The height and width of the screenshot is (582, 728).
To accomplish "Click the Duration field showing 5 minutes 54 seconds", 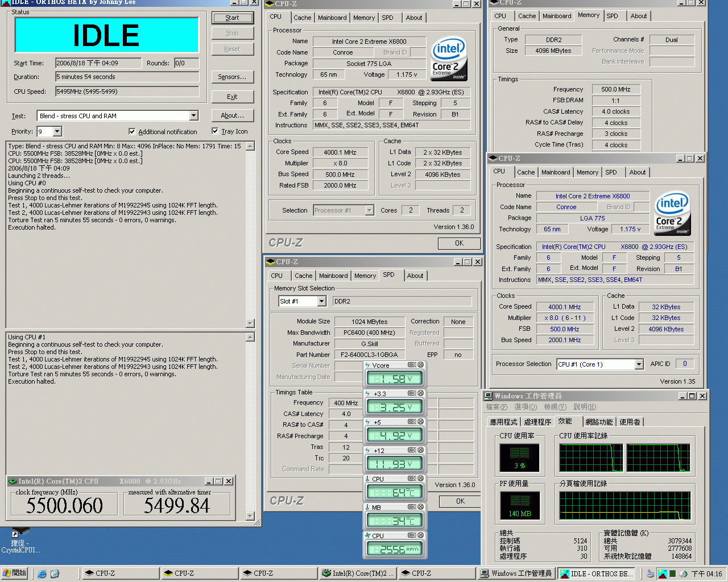I will point(127,77).
